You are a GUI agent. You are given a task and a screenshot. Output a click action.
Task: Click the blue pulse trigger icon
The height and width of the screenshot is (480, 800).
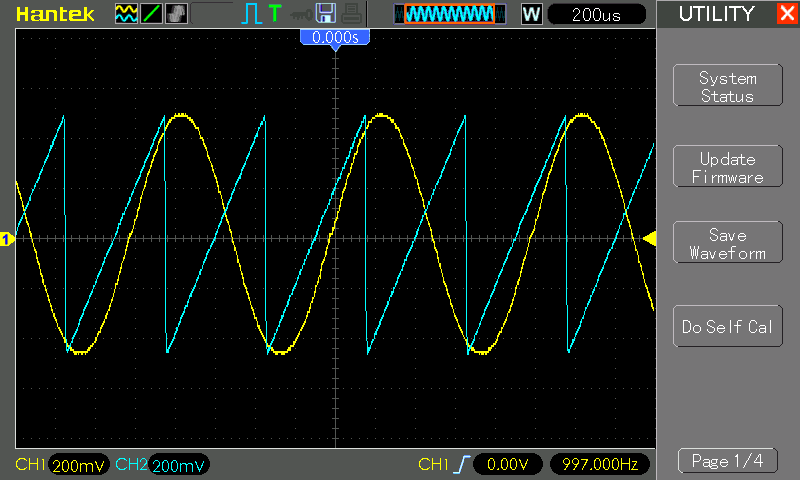pyautogui.click(x=251, y=14)
